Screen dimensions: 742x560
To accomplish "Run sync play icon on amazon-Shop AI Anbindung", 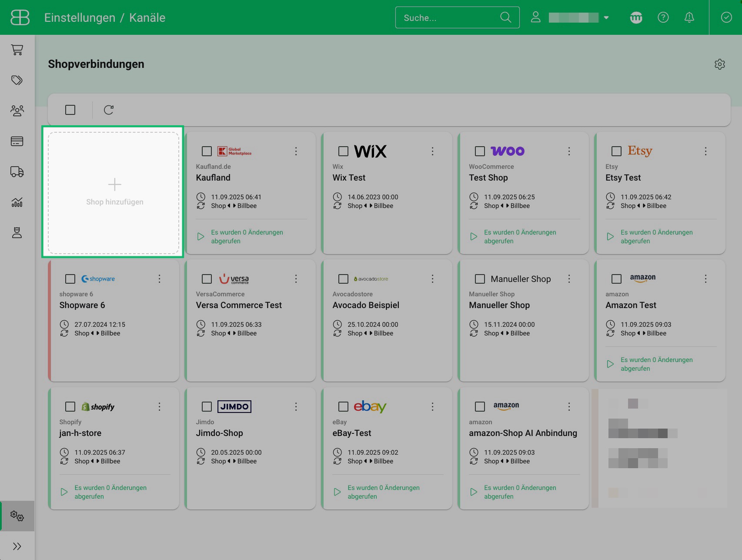I will tap(474, 492).
